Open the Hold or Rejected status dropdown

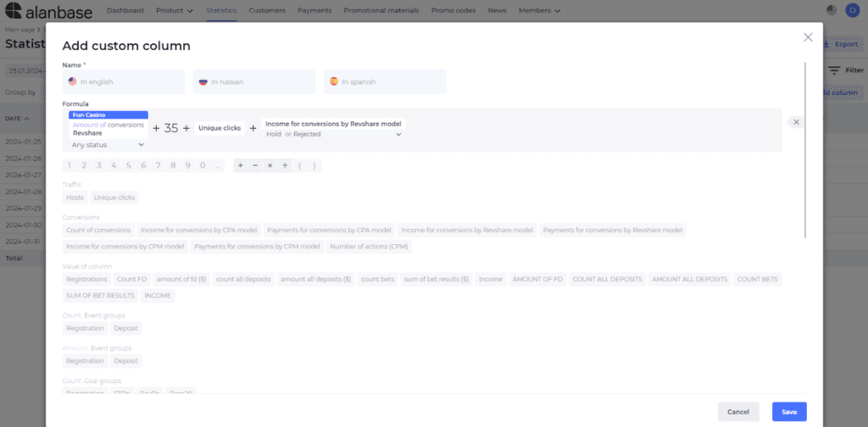(333, 134)
